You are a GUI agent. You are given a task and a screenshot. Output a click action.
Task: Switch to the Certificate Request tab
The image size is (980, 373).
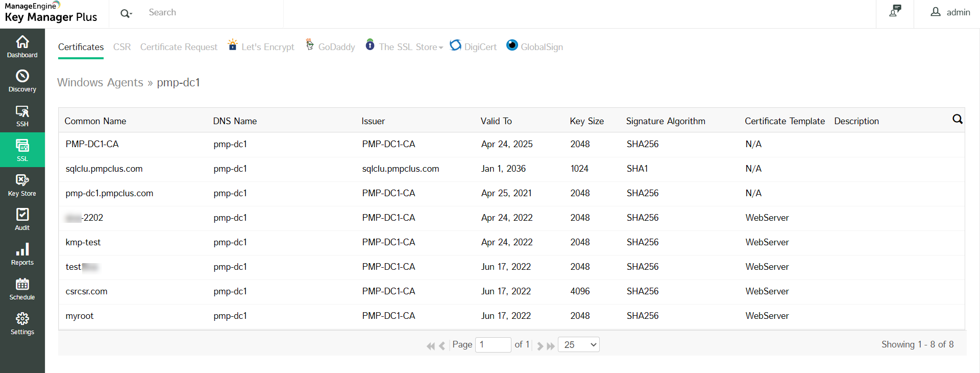coord(179,47)
